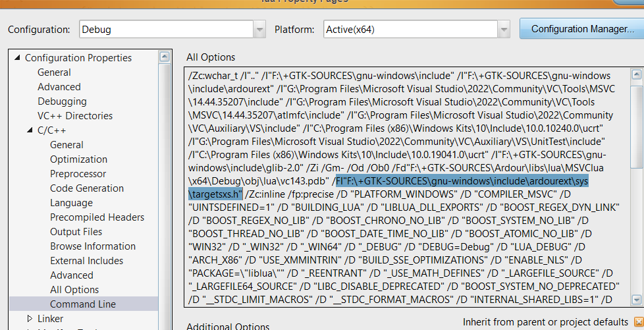Click the tree panel scroll-up arrow
Viewport: 644px width, 330px height.
pyautogui.click(x=164, y=57)
